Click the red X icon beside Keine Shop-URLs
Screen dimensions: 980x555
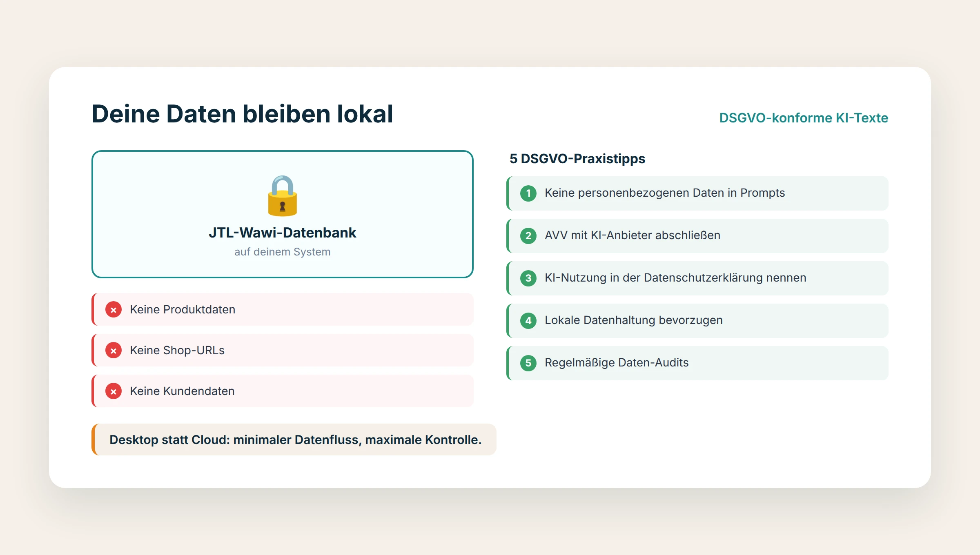114,351
